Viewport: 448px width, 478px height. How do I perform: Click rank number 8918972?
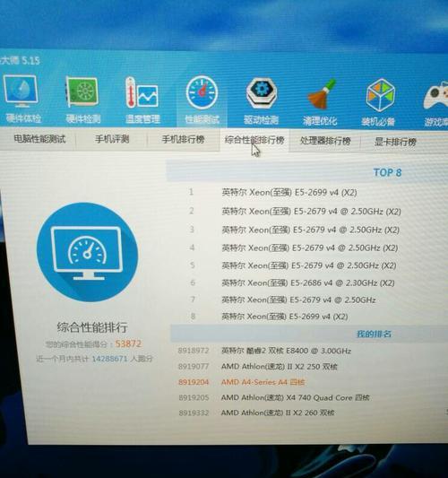(194, 351)
